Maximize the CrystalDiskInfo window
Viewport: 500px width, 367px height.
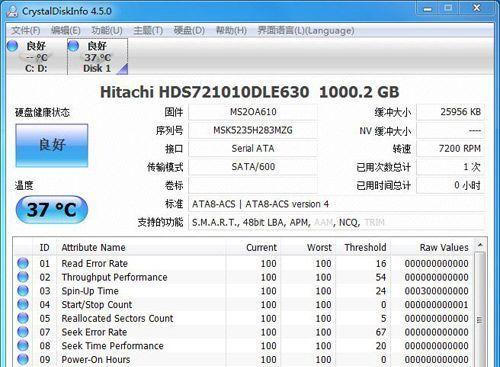click(448, 9)
